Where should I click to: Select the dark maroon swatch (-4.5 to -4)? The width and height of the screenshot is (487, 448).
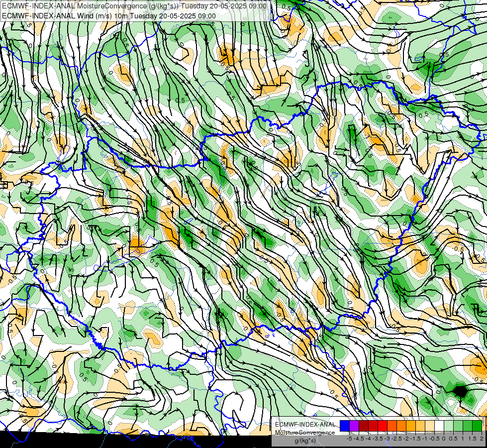(x=364, y=426)
